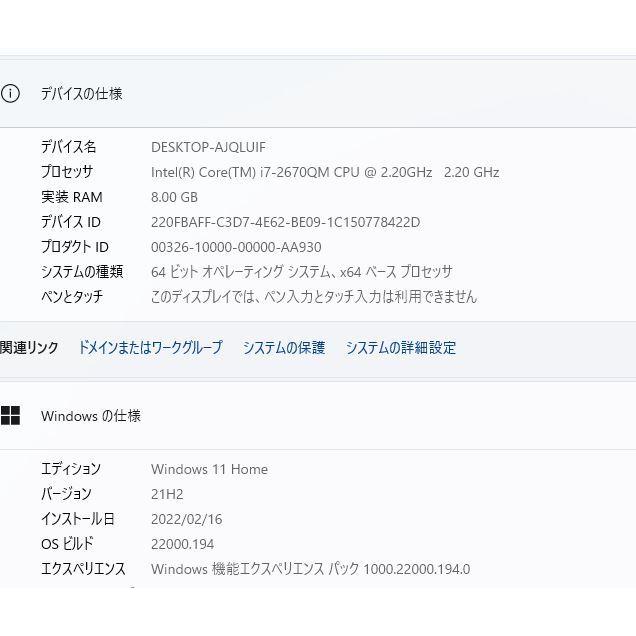This screenshot has width=636, height=636.
Task: Select OS build value 22000.194
Action: 183,544
